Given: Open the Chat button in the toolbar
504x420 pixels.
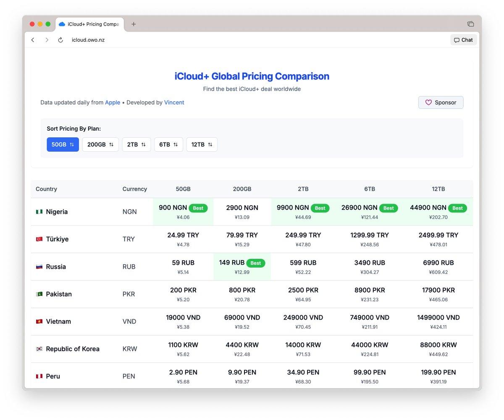Looking at the screenshot, I should coord(463,40).
